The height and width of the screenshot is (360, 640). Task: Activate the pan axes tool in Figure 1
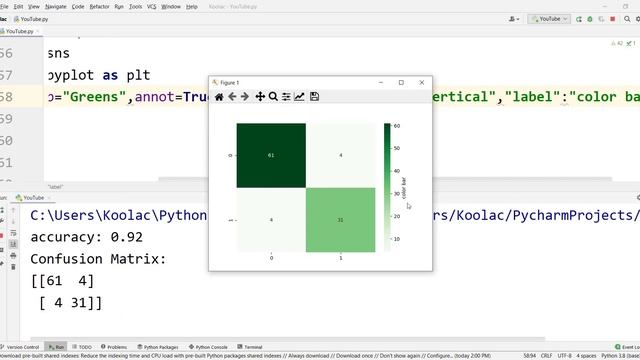tap(260, 97)
